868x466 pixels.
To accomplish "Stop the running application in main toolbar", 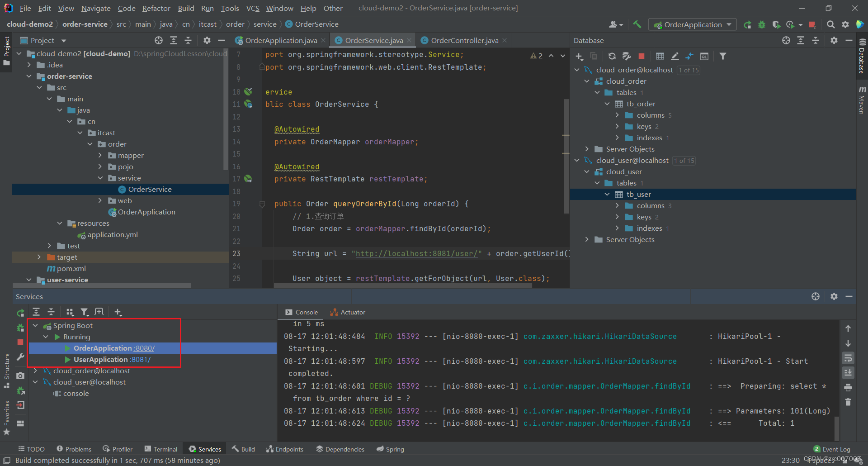I will [x=812, y=24].
